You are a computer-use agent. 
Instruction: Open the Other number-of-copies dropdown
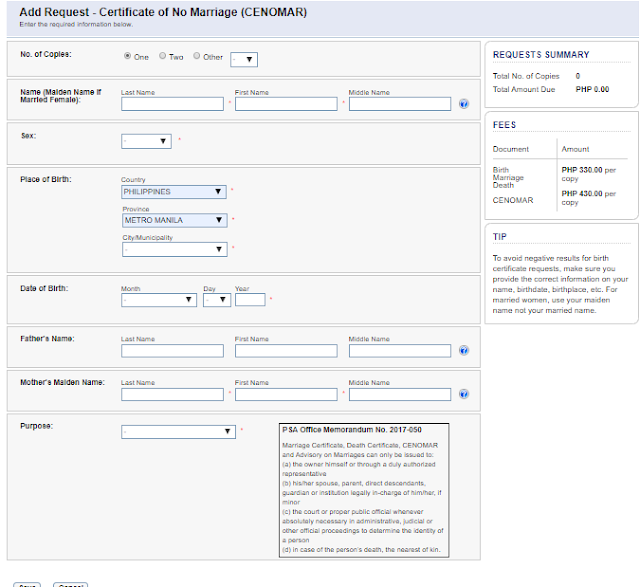244,59
